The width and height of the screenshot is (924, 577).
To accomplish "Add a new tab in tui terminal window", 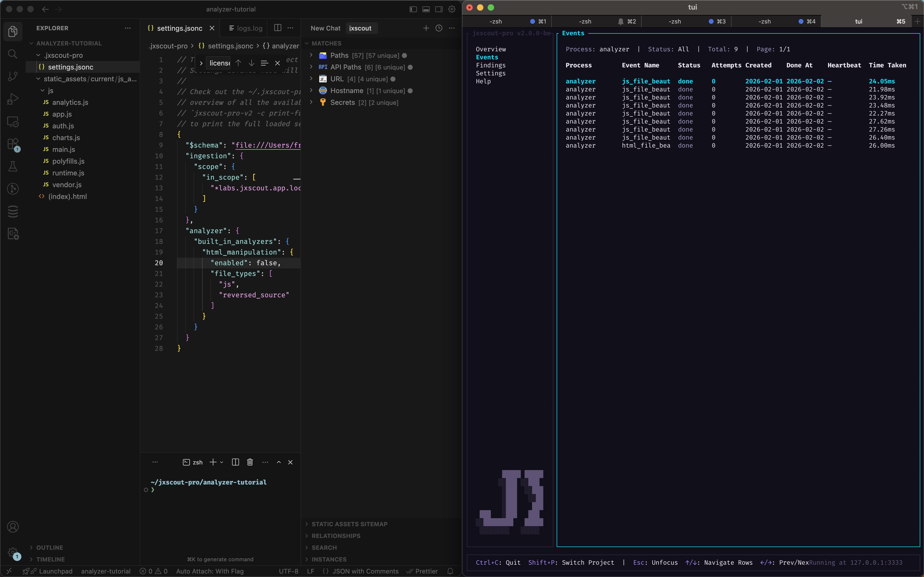I will 918,21.
